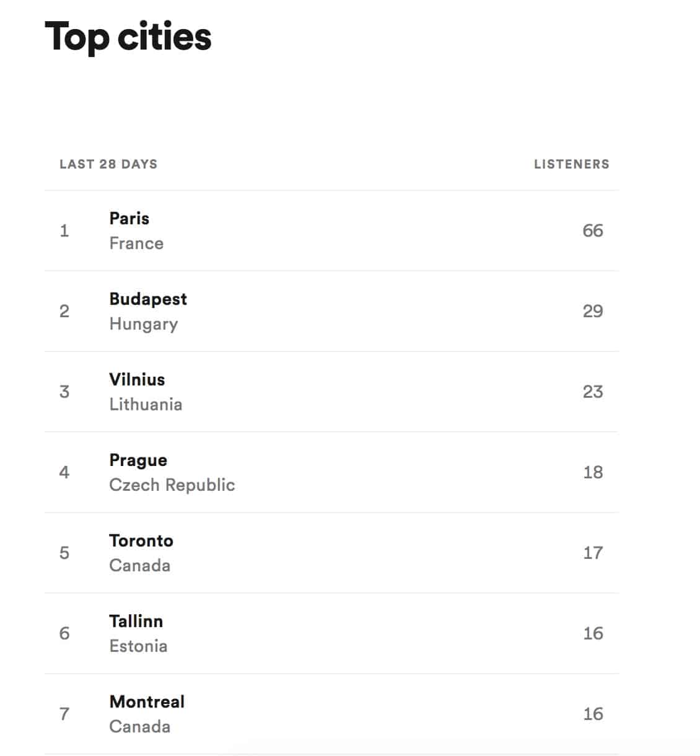Select the Prague city name
The width and height of the screenshot is (700, 756).
pyautogui.click(x=138, y=460)
